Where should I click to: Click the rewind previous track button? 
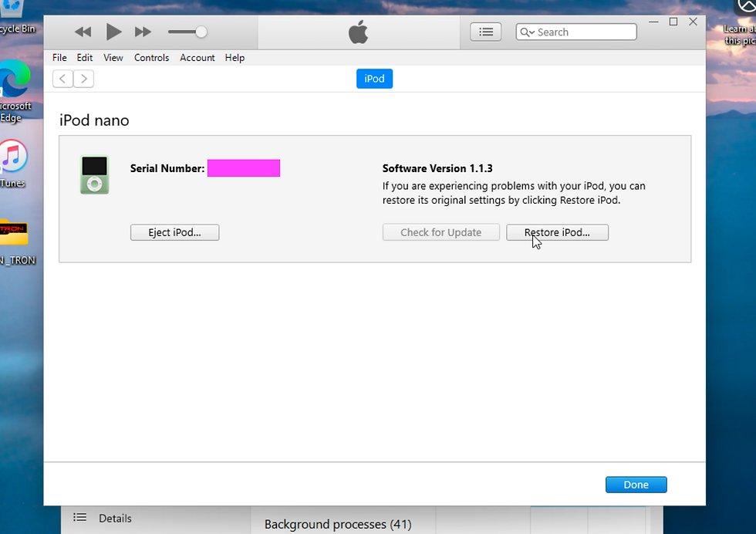click(83, 32)
